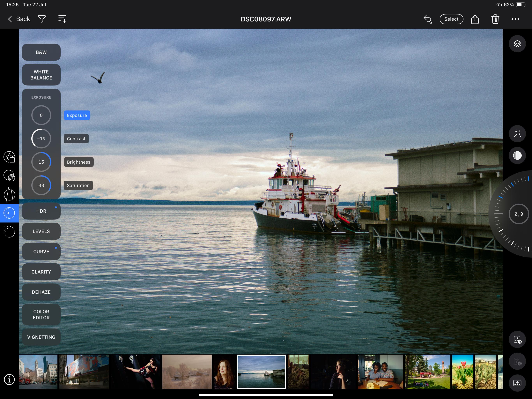Select the crop perspective tool
Viewport: 532px width, 399px height.
click(9, 194)
